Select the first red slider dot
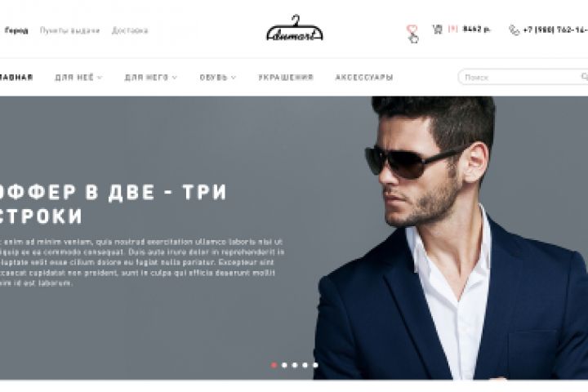This screenshot has height=392, width=588. (x=274, y=365)
